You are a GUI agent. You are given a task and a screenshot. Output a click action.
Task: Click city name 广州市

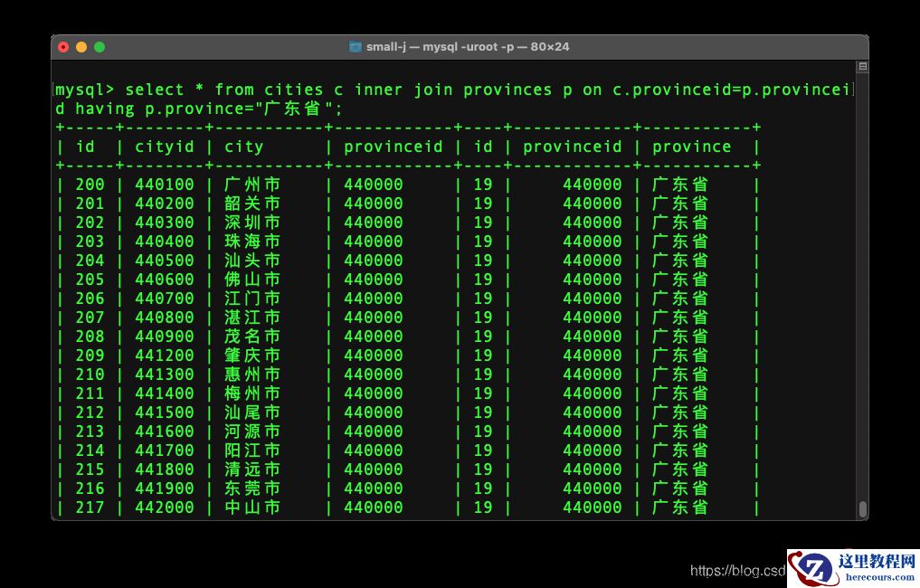coord(252,185)
